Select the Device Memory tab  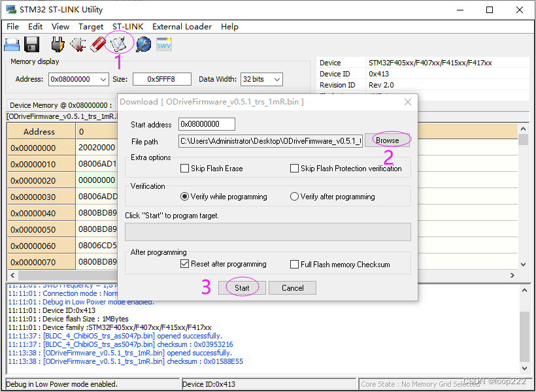[61, 105]
